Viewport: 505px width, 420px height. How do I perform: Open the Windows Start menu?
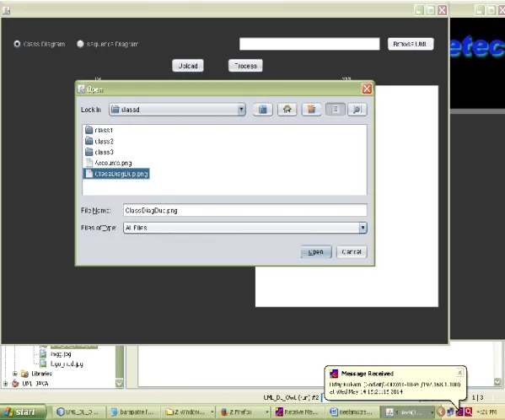pos(24,412)
